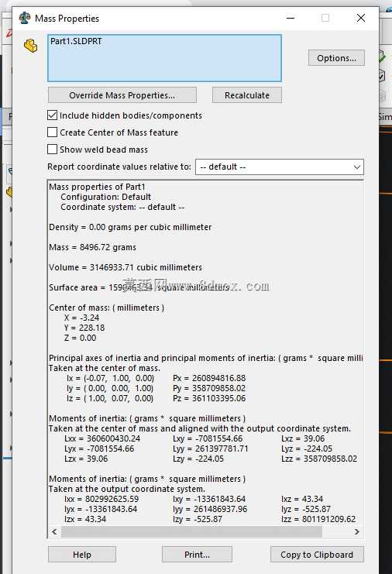Viewport: 392px width, 574px height.
Task: Click the Mass properties of Part1 heading
Action: click(97, 187)
